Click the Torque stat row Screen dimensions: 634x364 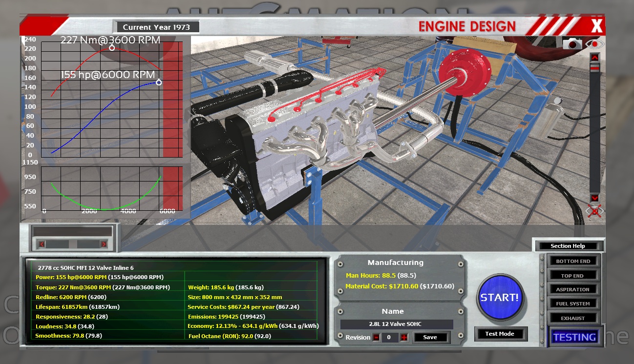tap(103, 287)
